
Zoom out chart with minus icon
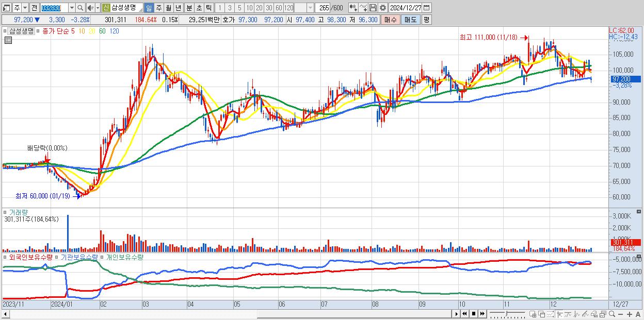tap(620, 314)
